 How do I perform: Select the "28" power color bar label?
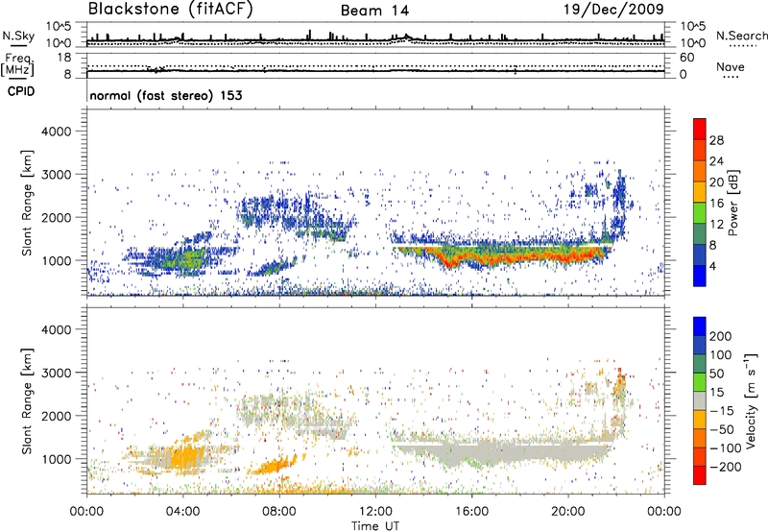pos(716,140)
